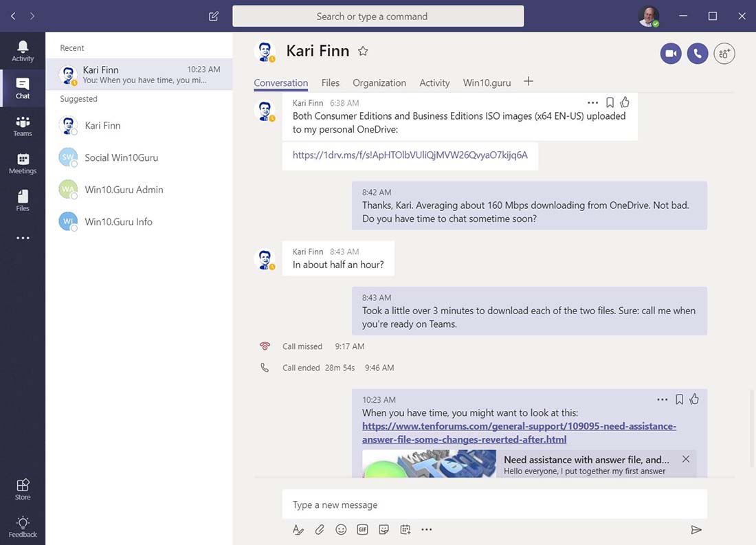The image size is (756, 545).
Task: Add people to this chat
Action: tap(724, 53)
